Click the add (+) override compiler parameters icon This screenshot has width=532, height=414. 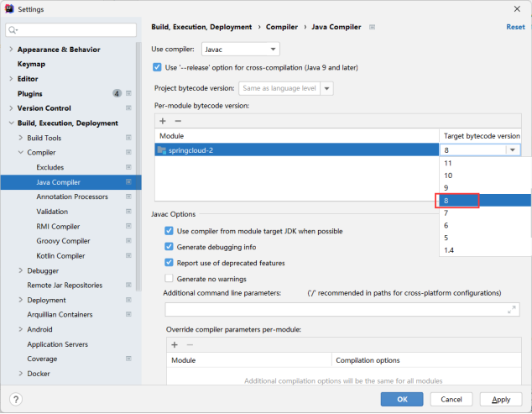(175, 344)
